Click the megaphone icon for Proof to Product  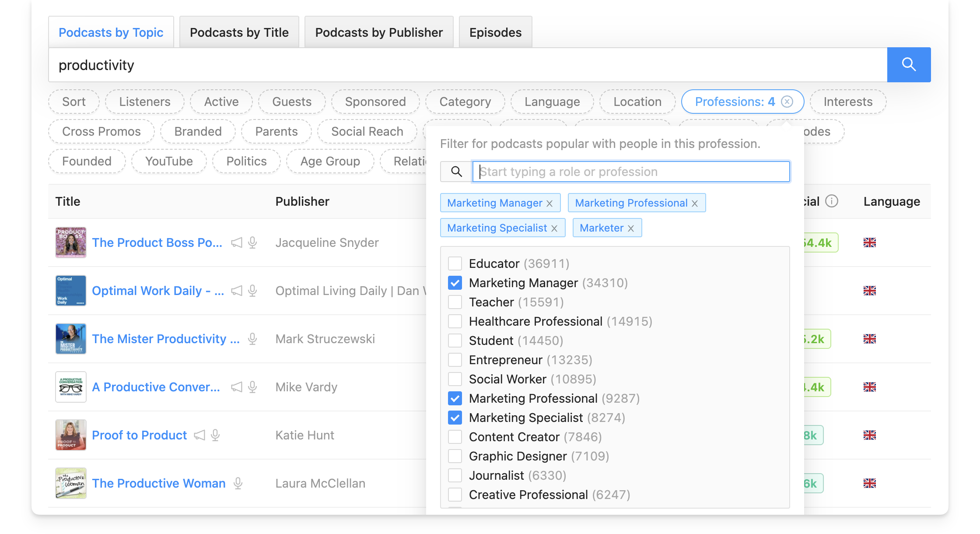coord(199,435)
